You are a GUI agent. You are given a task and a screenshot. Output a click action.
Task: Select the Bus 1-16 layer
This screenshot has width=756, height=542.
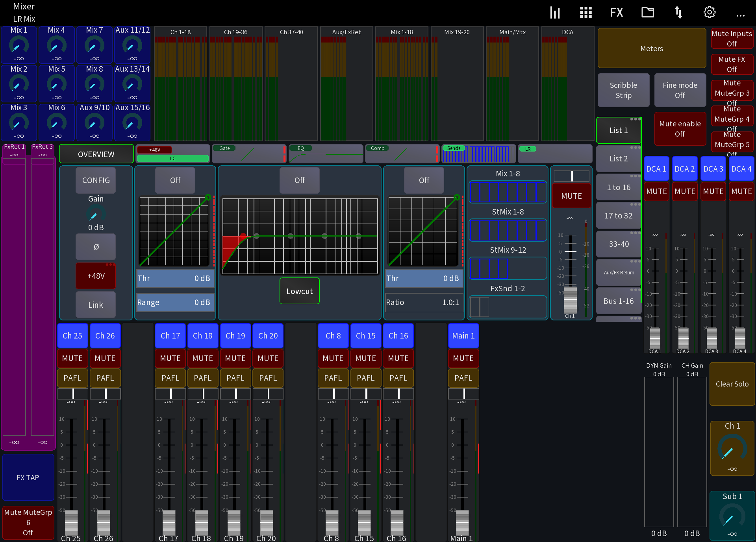619,301
